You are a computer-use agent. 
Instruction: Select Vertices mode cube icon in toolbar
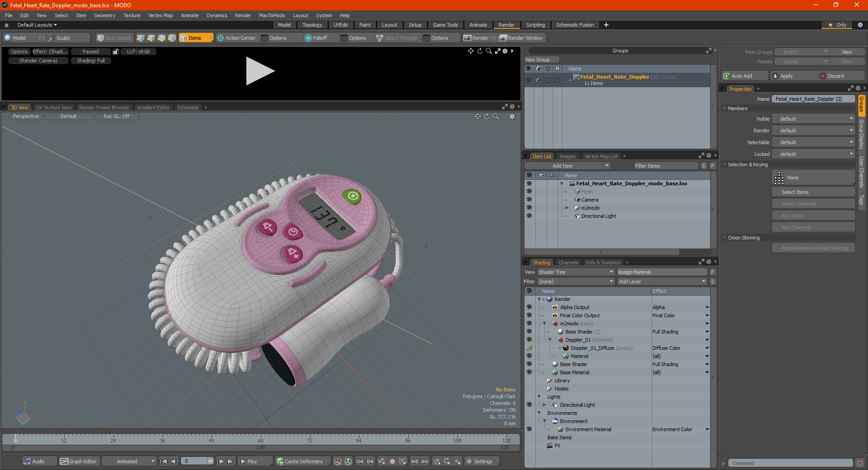[141, 38]
